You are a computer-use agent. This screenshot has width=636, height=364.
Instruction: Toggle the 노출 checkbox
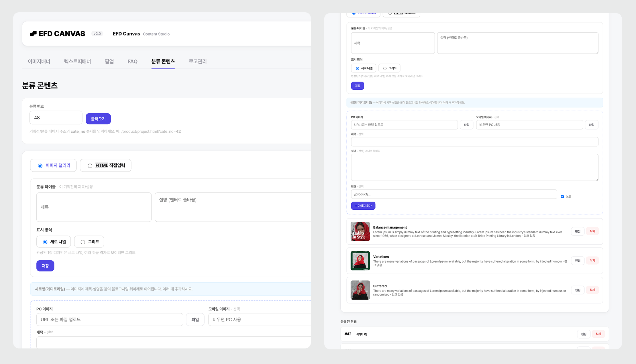pos(562,196)
